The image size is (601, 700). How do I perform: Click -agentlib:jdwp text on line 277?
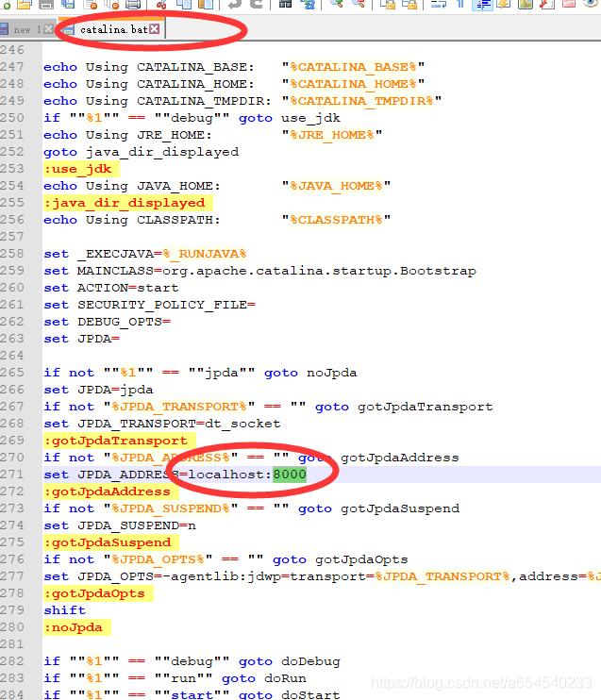click(222, 576)
